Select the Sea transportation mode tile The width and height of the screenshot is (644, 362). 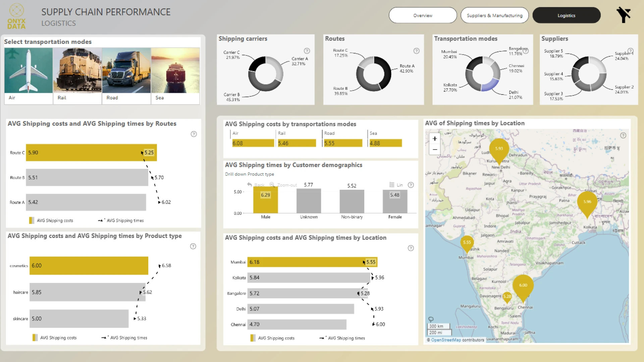click(x=175, y=76)
